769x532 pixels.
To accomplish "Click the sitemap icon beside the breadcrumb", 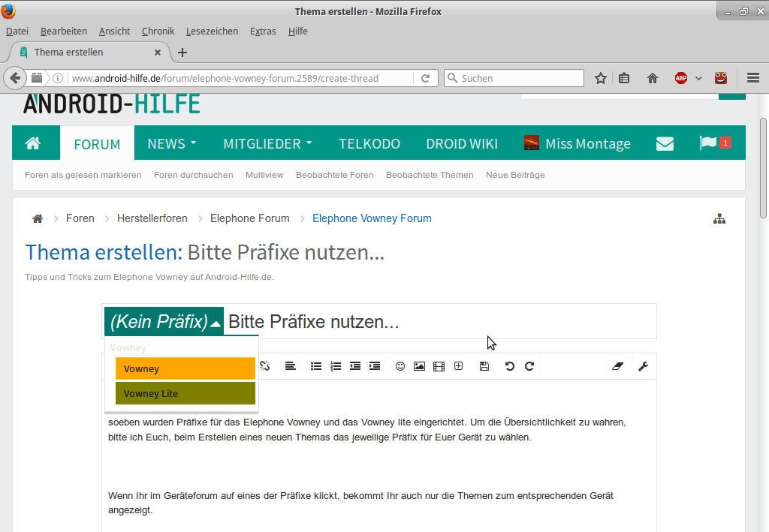I will pyautogui.click(x=719, y=219).
